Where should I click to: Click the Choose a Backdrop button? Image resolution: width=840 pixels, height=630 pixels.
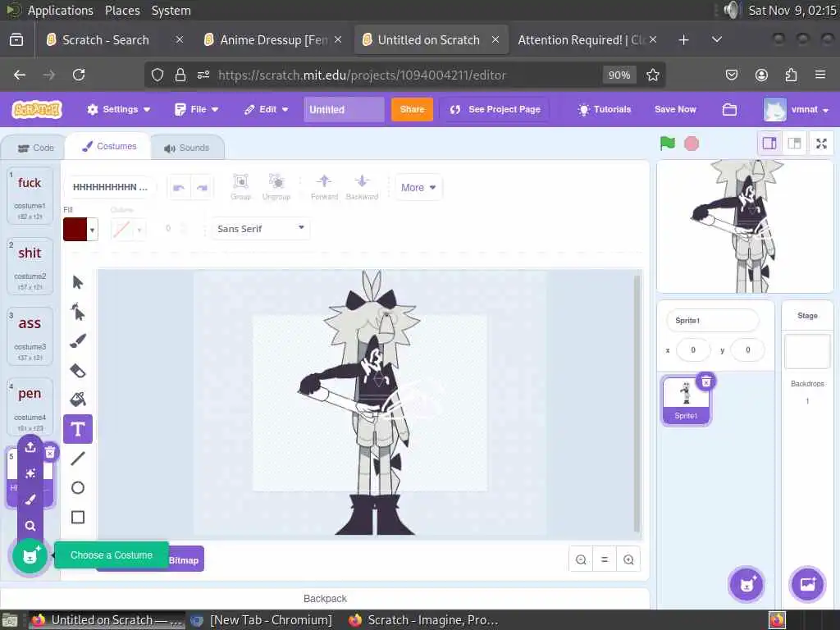[x=807, y=584]
